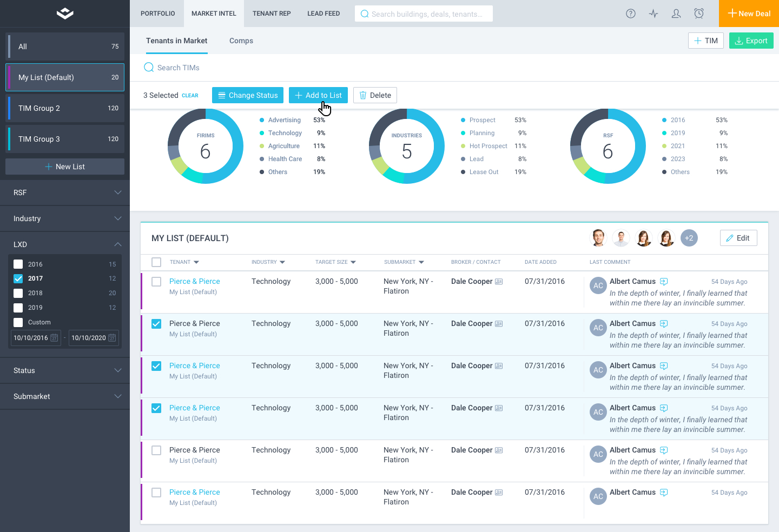
Task: Open the user profile icon
Action: point(676,14)
